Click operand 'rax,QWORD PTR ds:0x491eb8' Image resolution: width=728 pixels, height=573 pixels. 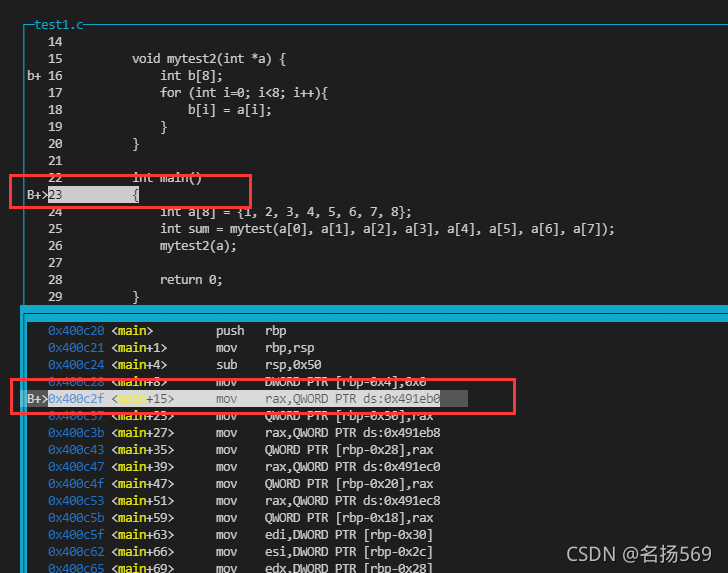(352, 433)
